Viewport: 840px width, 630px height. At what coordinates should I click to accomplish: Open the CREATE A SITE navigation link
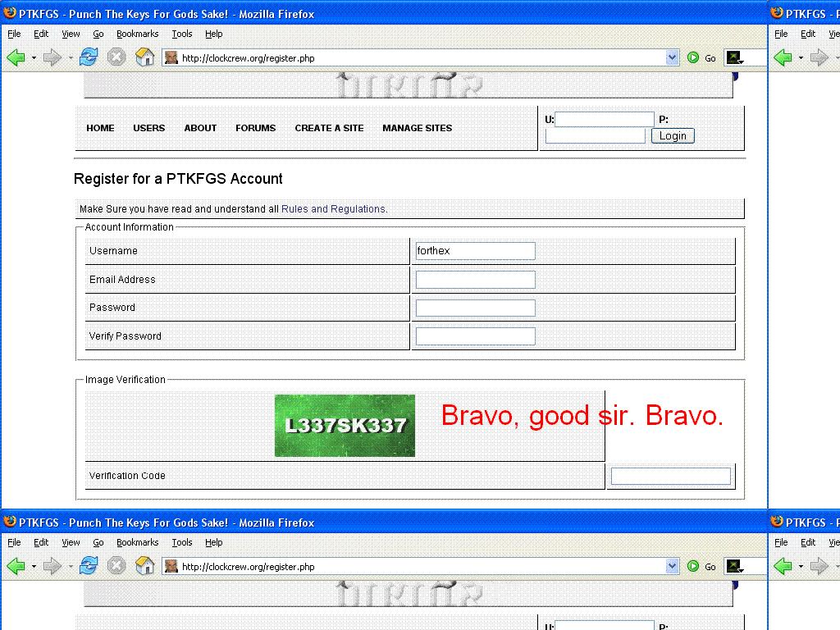pyautogui.click(x=329, y=128)
